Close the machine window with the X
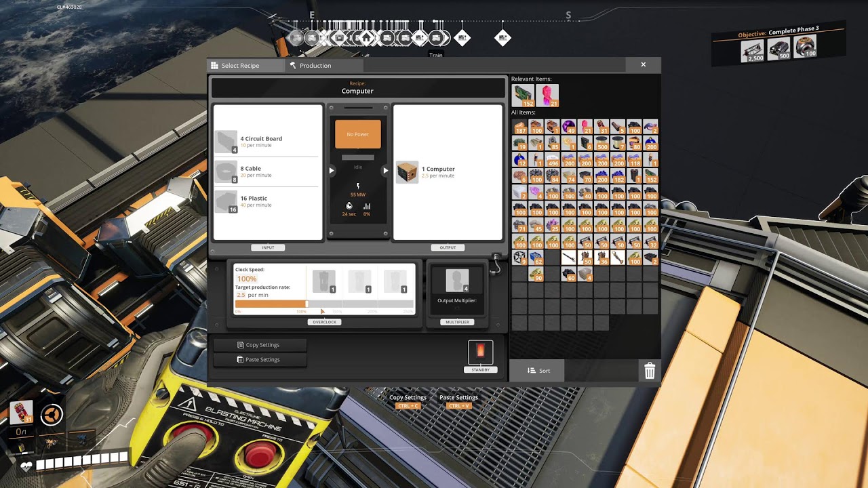This screenshot has height=488, width=868. click(x=644, y=65)
